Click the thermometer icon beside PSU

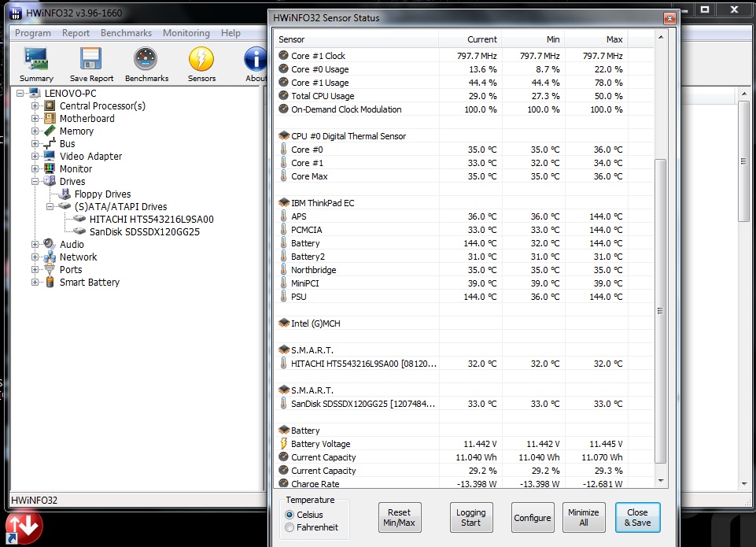tap(283, 296)
